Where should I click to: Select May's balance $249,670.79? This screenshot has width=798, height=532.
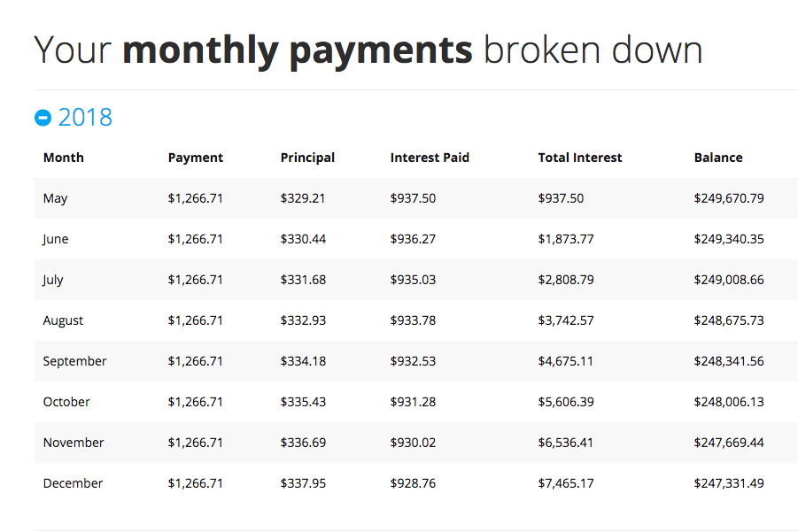coord(728,198)
